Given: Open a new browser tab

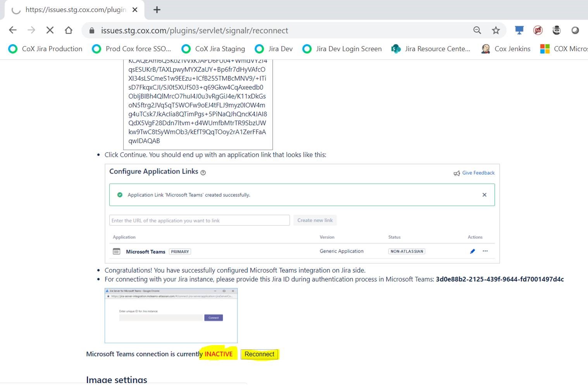Looking at the screenshot, I should point(157,10).
